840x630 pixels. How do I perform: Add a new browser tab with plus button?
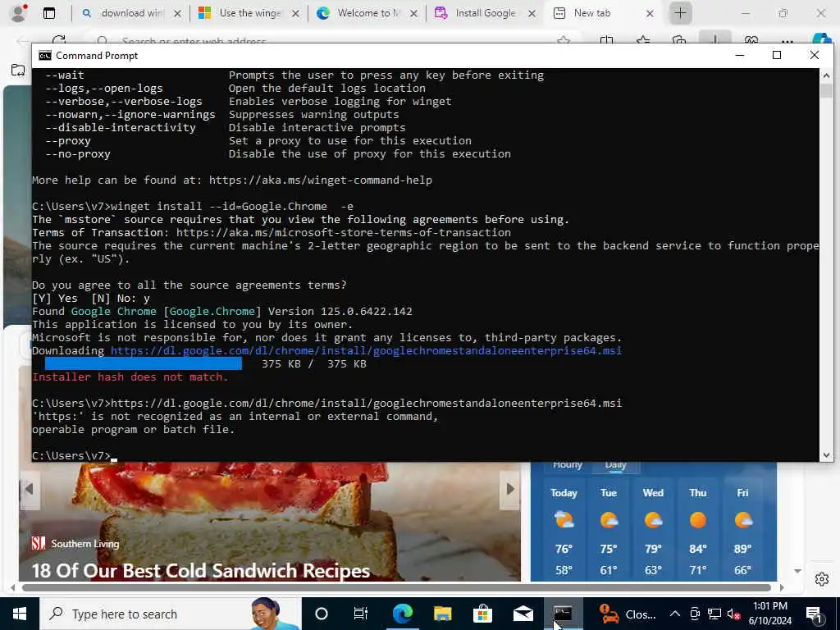680,13
